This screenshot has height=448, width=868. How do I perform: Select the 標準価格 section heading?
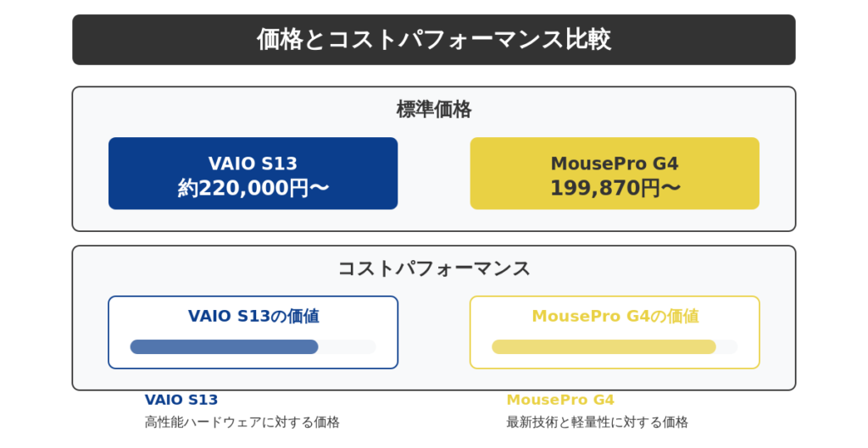point(434,109)
